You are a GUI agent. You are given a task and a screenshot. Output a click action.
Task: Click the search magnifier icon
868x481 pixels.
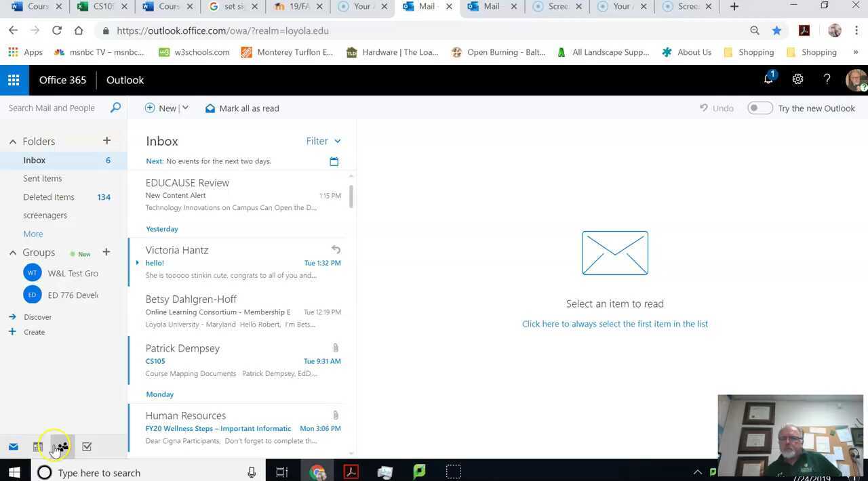click(x=115, y=108)
